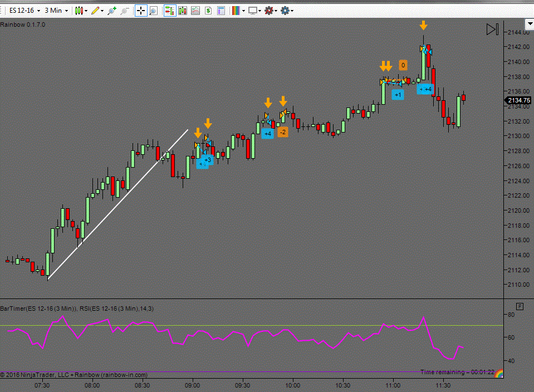The image size is (534, 392).
Task: Click the RSI 80 axis label
Action: [x=511, y=315]
